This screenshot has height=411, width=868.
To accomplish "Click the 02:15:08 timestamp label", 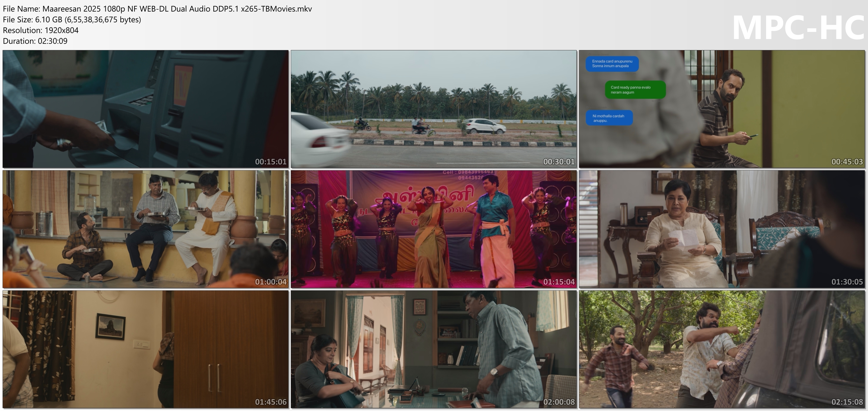I will 847,402.
